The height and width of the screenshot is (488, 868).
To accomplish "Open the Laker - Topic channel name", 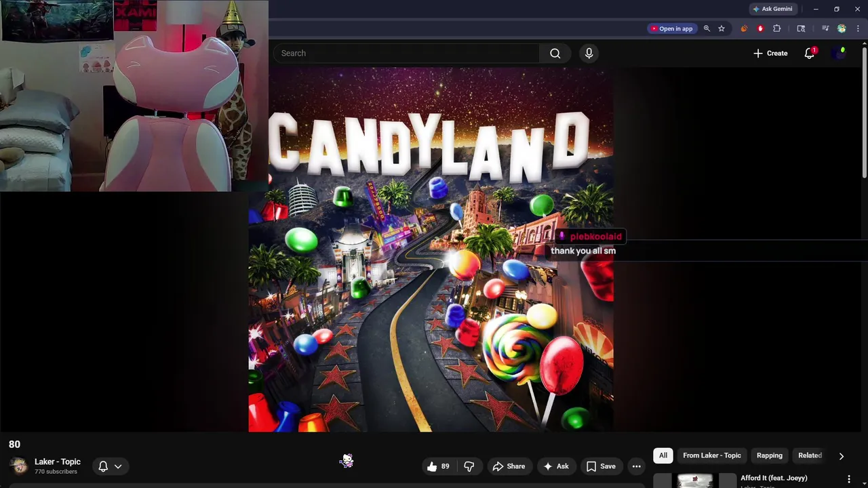I will [x=58, y=462].
